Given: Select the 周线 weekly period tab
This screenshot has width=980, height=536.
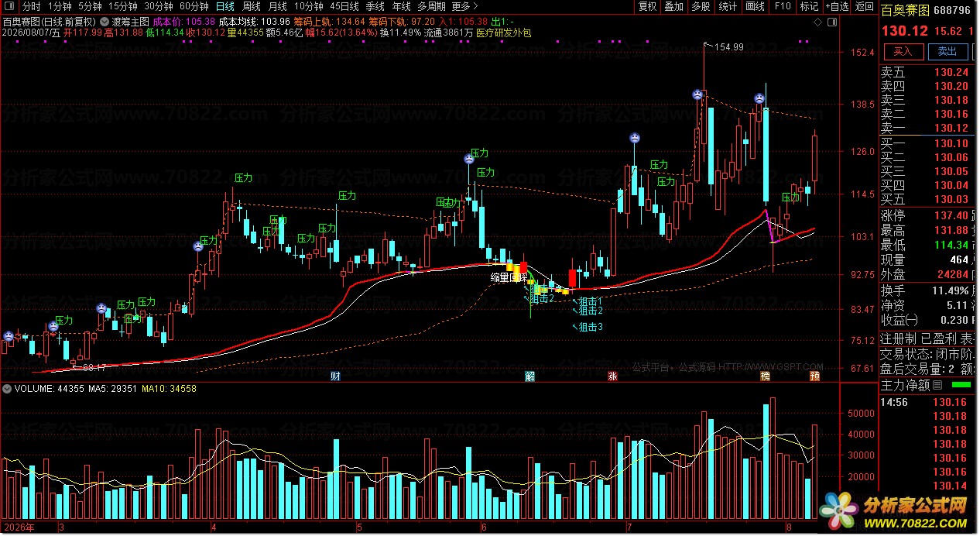Looking at the screenshot, I should pyautogui.click(x=251, y=6).
